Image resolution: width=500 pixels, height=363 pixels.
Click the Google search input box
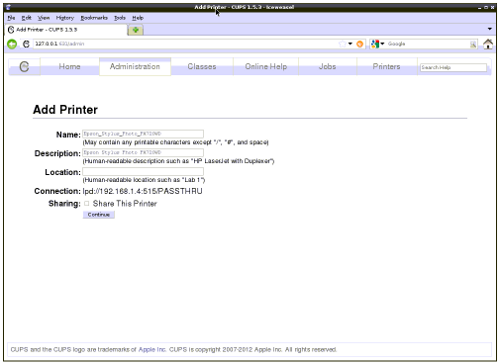click(428, 44)
